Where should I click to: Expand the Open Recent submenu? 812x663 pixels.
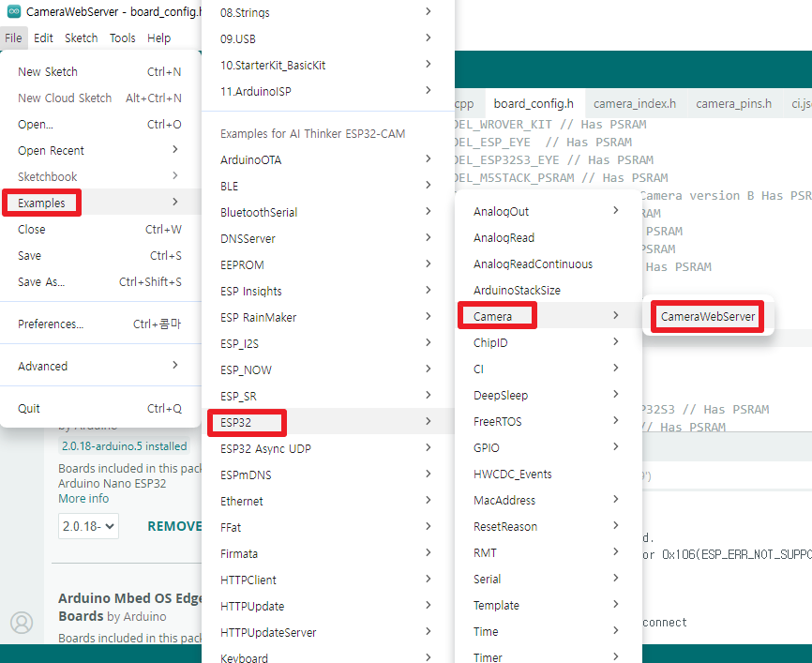pyautogui.click(x=100, y=150)
